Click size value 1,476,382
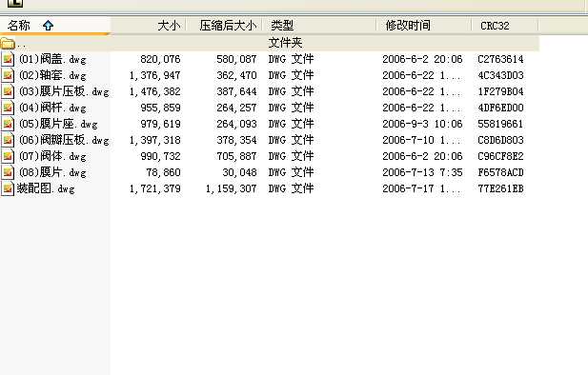The width and height of the screenshot is (588, 375). point(155,91)
